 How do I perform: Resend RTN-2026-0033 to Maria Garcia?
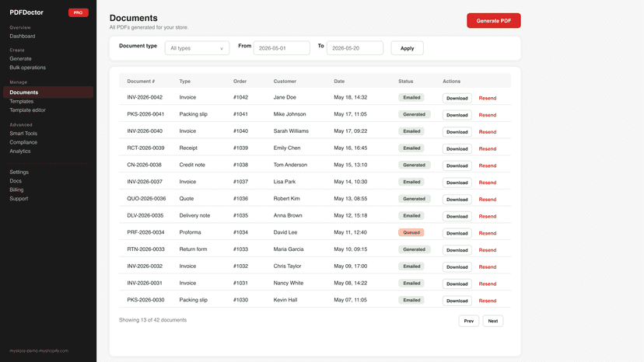[488, 250]
